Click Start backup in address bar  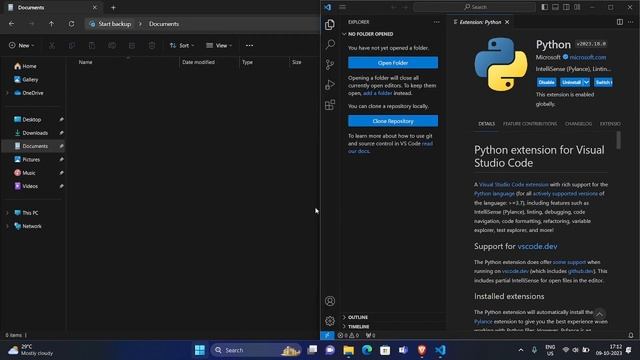(x=110, y=24)
